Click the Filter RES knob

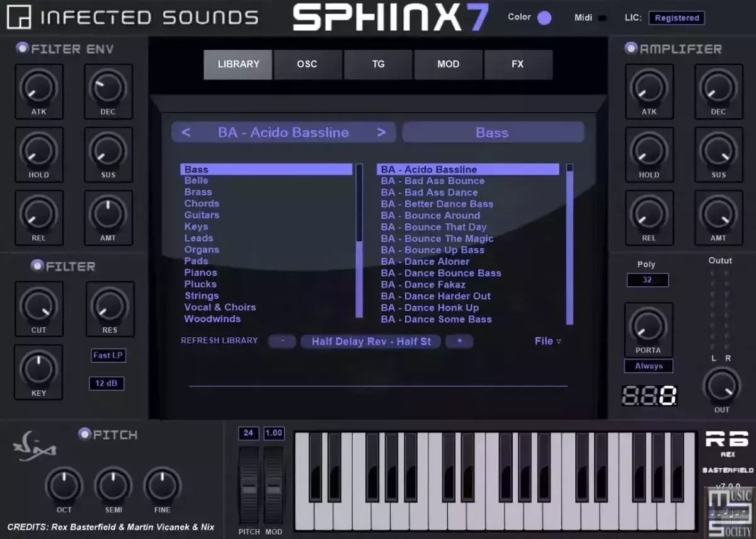click(x=110, y=305)
